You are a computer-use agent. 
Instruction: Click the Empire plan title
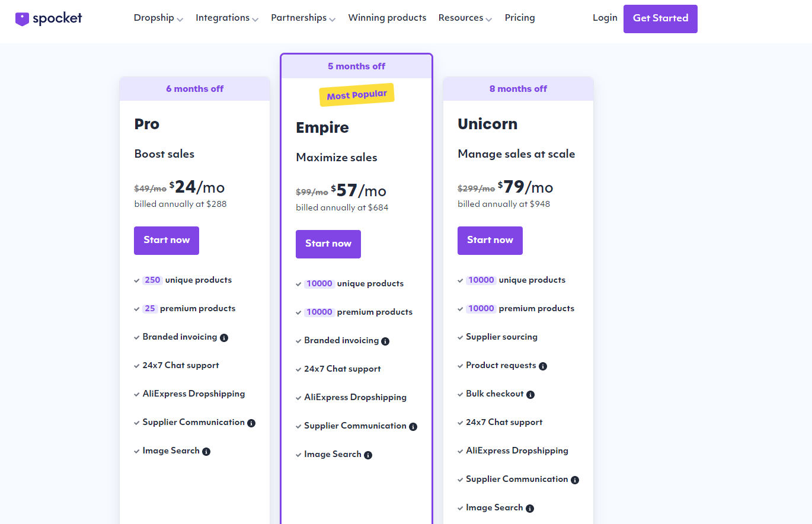point(322,128)
